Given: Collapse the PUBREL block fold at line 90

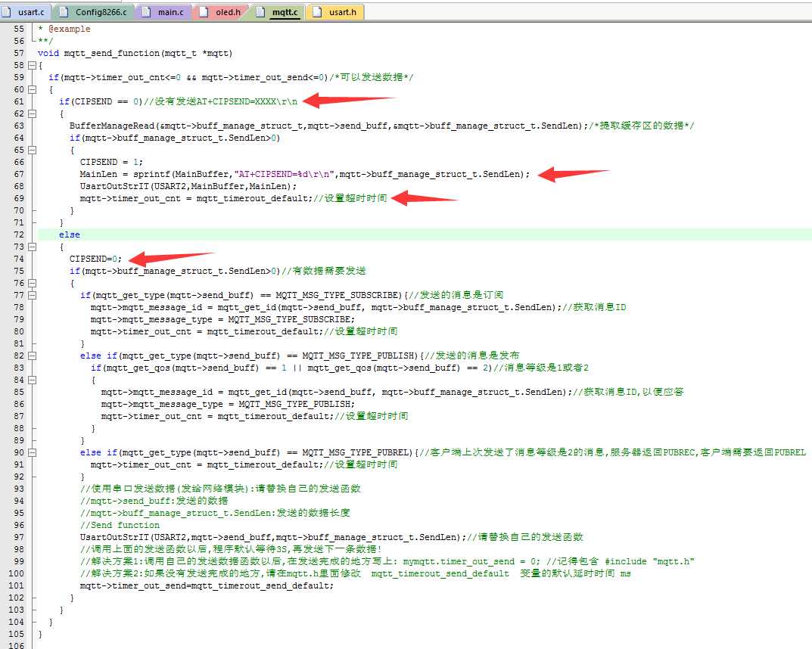Looking at the screenshot, I should pyautogui.click(x=32, y=452).
